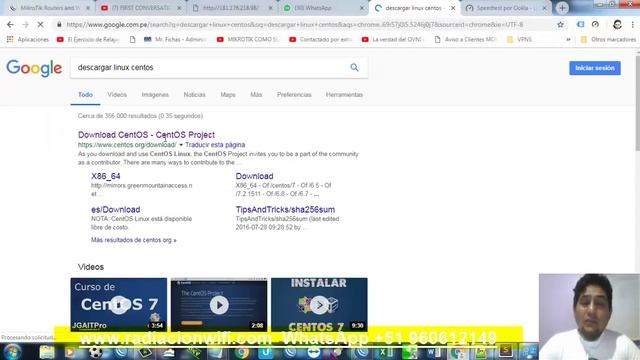Play the Curso de CentOS 7 video
Image resolution: width=640 pixels, height=360 pixels.
[119, 304]
